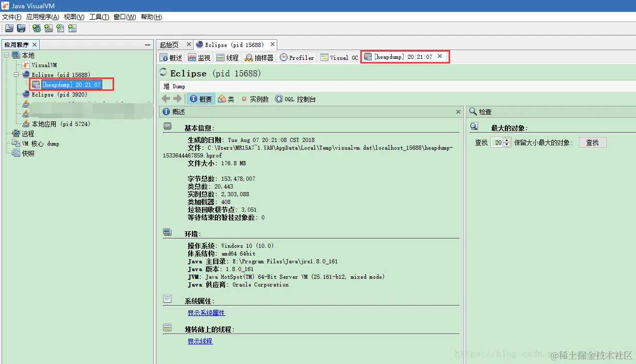Click the 环境 environment section icon
The height and width of the screenshot is (364, 636).
click(167, 232)
